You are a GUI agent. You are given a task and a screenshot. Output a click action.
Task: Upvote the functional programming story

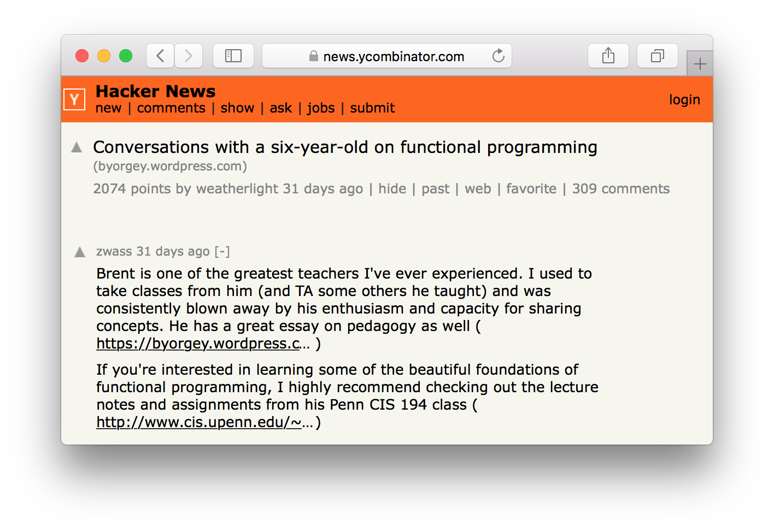click(77, 147)
